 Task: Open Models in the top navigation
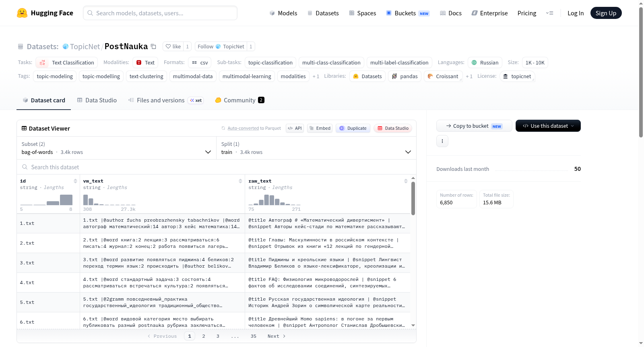283,13
